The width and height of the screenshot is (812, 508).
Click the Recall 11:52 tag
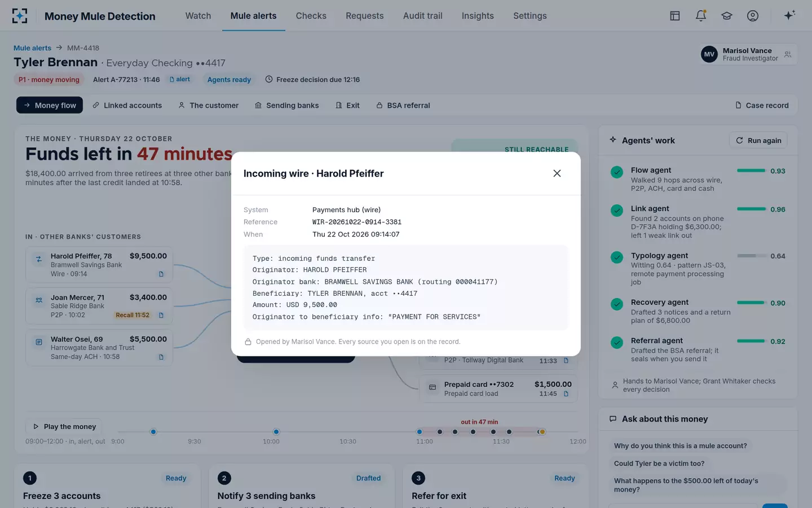133,316
